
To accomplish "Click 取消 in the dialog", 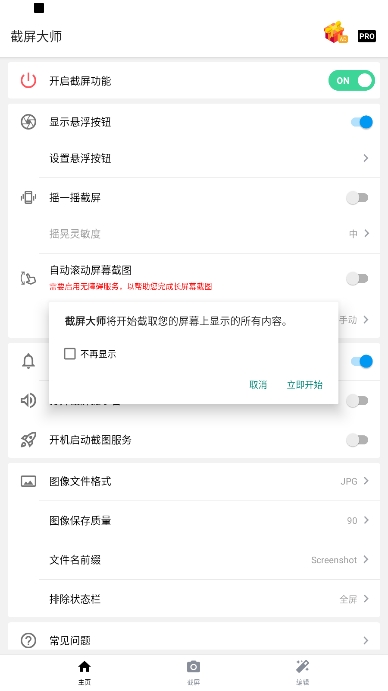I will click(x=258, y=385).
